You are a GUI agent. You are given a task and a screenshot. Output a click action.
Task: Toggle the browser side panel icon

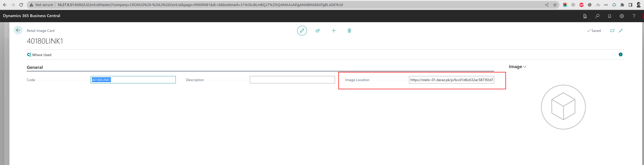click(630, 5)
